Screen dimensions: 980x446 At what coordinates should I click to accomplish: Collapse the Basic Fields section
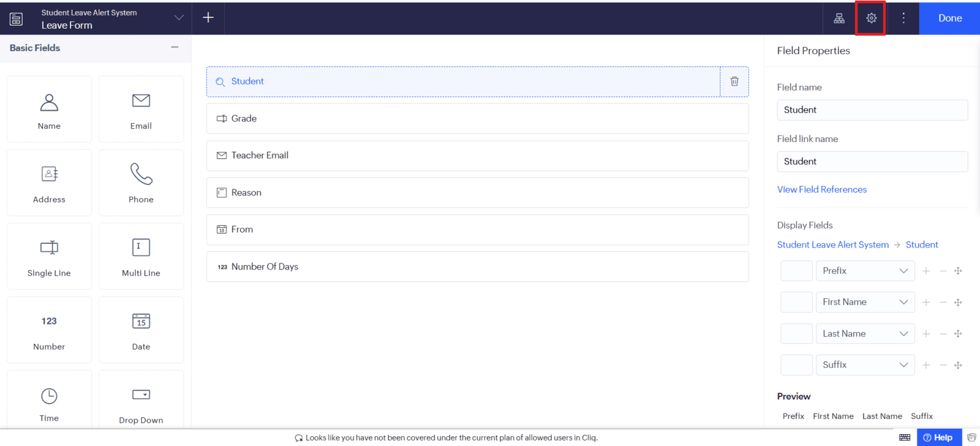coord(175,48)
